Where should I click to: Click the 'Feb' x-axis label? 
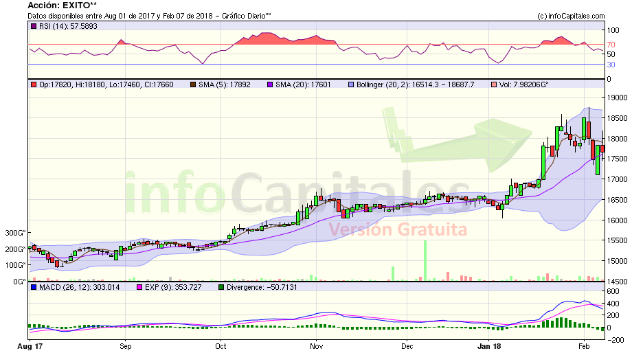584,346
